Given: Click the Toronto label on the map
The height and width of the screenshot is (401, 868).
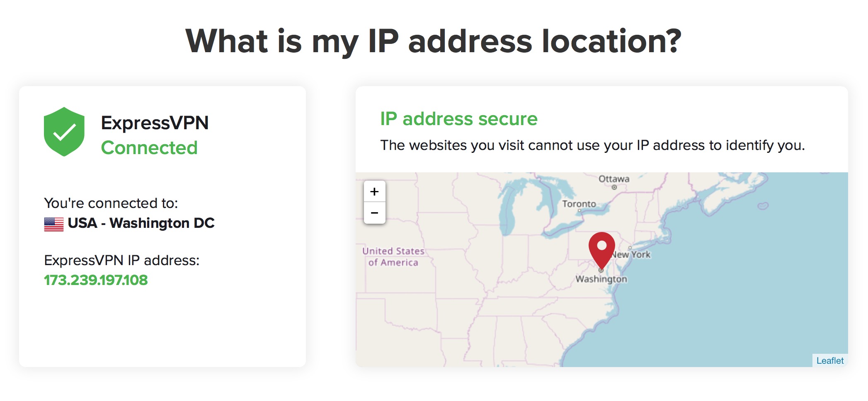Looking at the screenshot, I should point(579,204).
